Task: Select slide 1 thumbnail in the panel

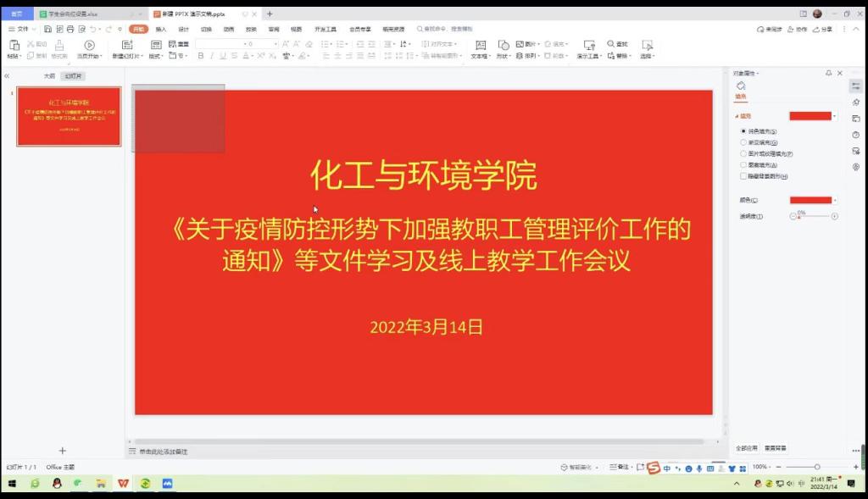Action: coord(70,116)
